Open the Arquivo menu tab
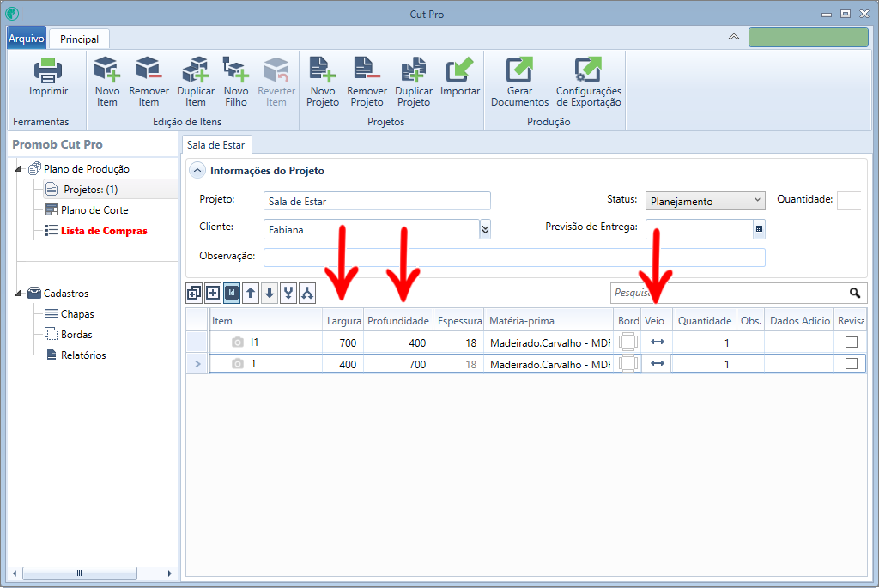This screenshot has height=588, width=879. [x=27, y=39]
